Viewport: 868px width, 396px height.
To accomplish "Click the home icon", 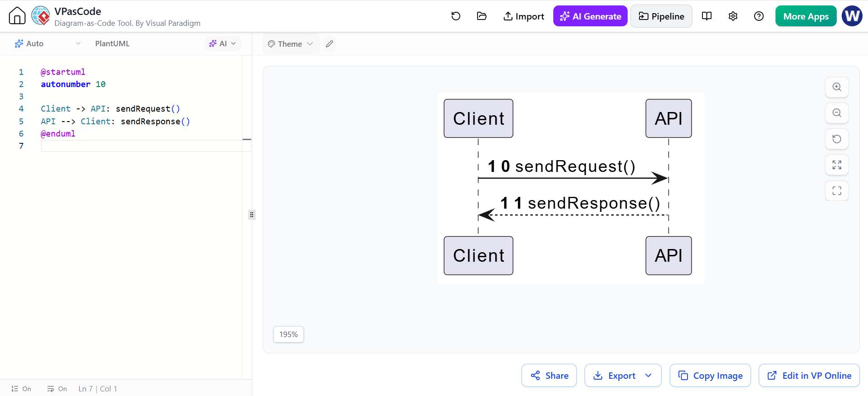I will tap(17, 16).
